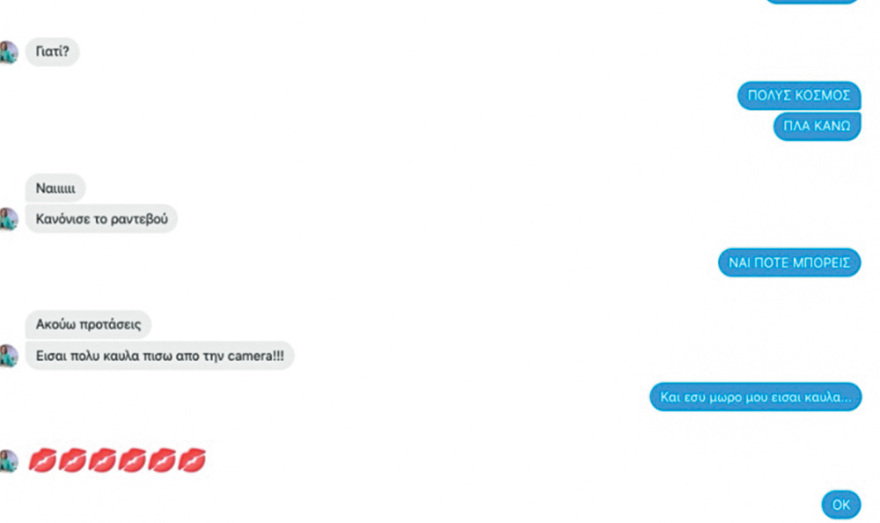Click the fifth kiss lips emoji
880x523 pixels.
162,461
